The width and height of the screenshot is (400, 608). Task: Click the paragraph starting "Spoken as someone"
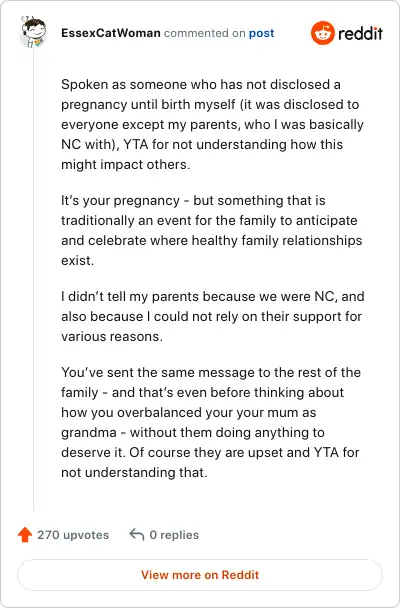[212, 124]
